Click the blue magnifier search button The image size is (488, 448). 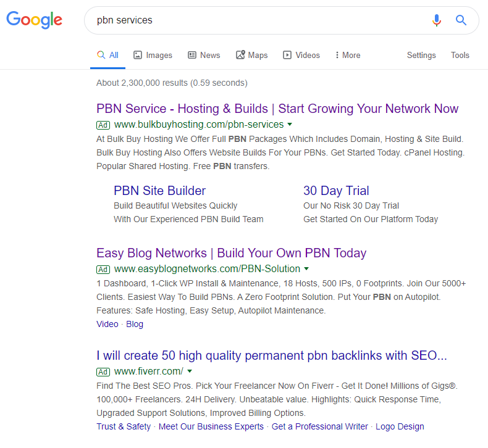point(461,20)
